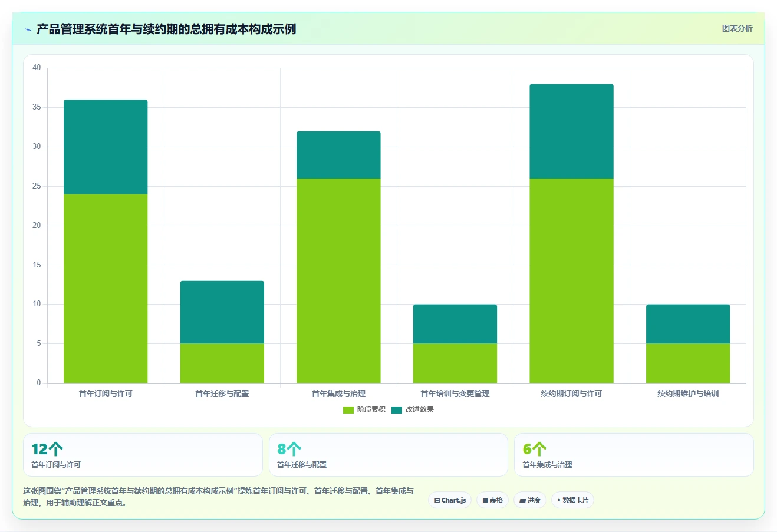This screenshot has width=777, height=532.
Task: Click the x-axis label 首年集成与治理
Action: point(338,394)
